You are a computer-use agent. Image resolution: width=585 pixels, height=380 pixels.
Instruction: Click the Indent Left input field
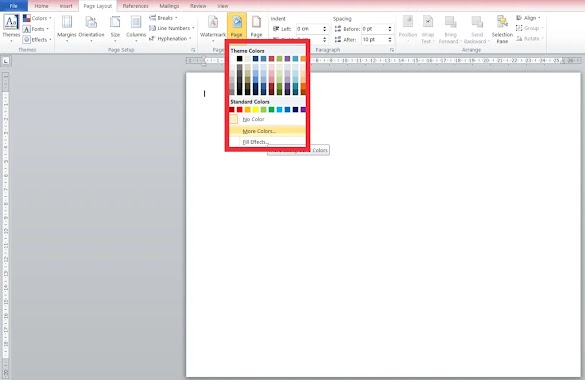pyautogui.click(x=309, y=29)
